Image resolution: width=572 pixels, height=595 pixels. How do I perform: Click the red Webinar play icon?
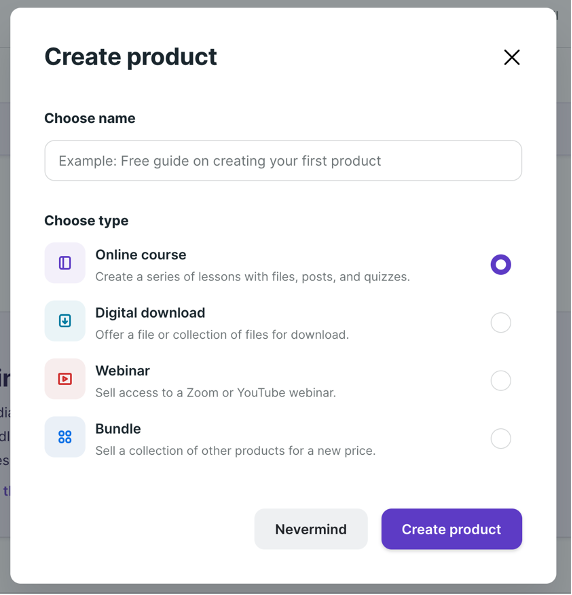tap(65, 379)
